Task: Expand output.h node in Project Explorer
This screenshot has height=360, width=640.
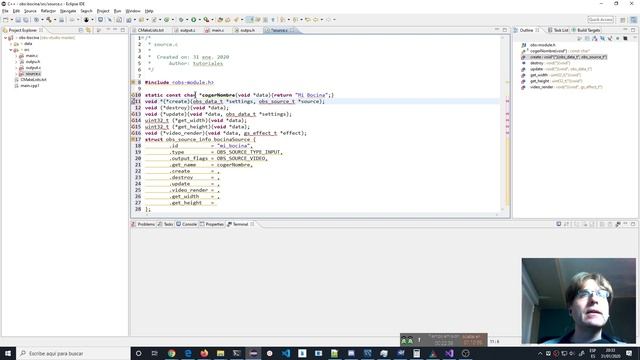Action: pos(16,62)
